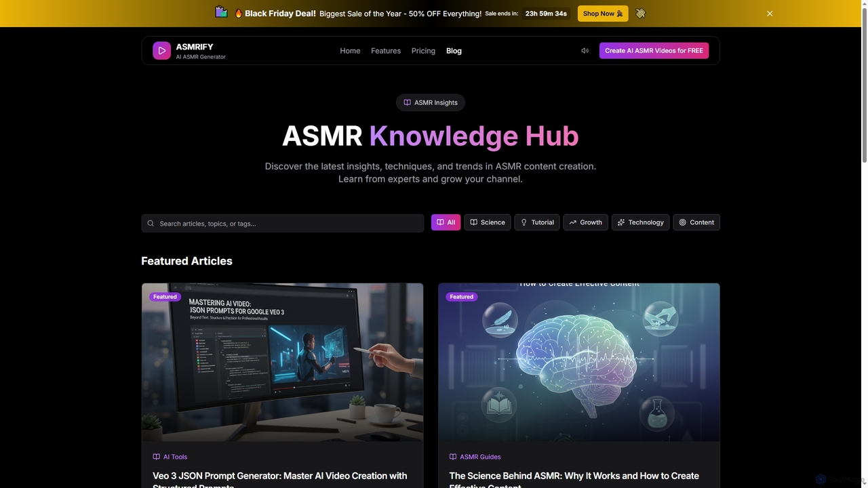Viewport: 868px width, 488px height.
Task: Click the Black Friday Deal! text
Action: click(x=280, y=14)
